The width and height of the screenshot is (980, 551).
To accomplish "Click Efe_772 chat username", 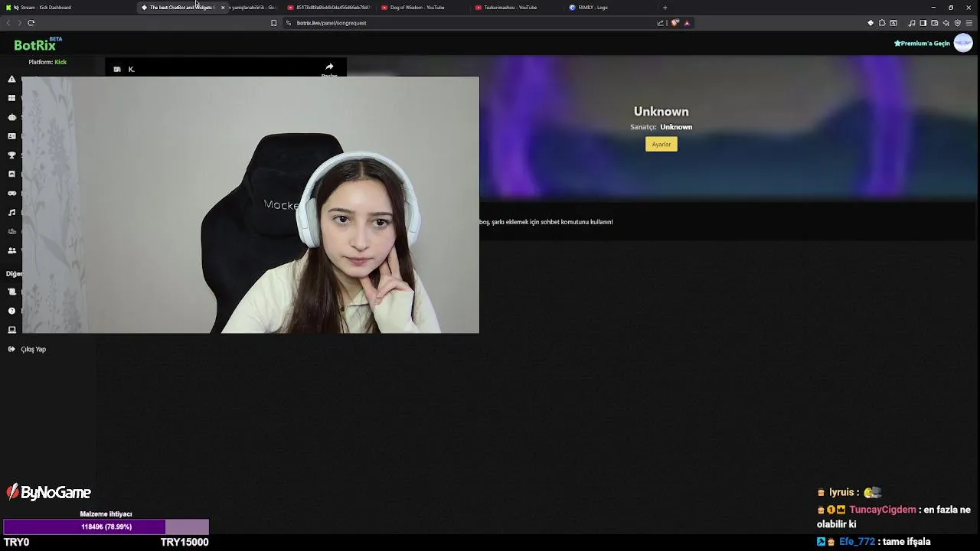I will click(857, 542).
